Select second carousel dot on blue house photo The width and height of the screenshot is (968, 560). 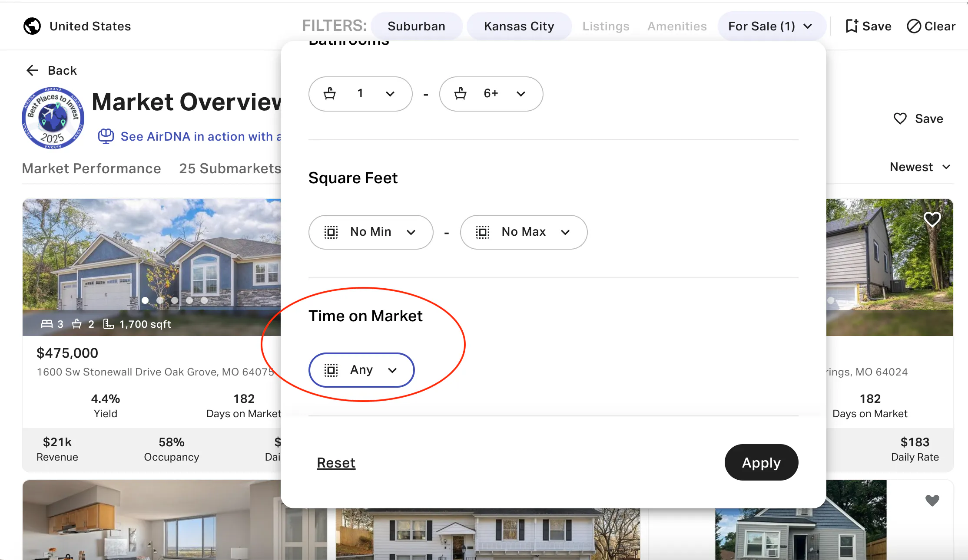[x=160, y=300]
